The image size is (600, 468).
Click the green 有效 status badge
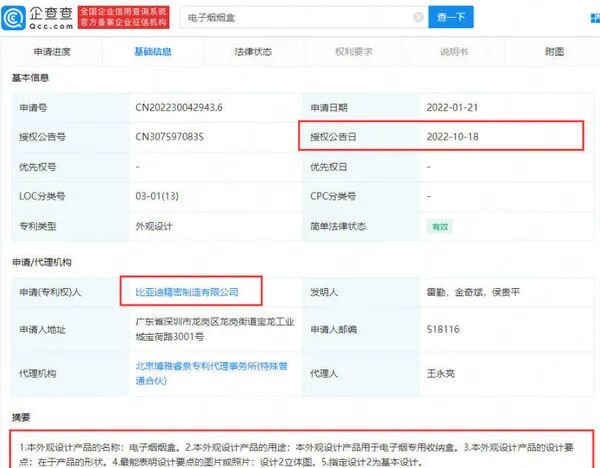[x=440, y=227]
